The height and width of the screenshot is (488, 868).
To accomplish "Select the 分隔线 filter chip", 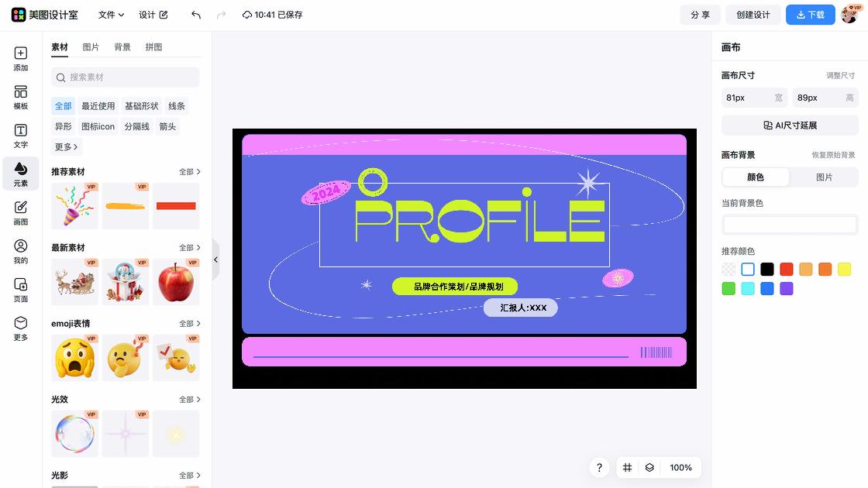I will point(136,126).
